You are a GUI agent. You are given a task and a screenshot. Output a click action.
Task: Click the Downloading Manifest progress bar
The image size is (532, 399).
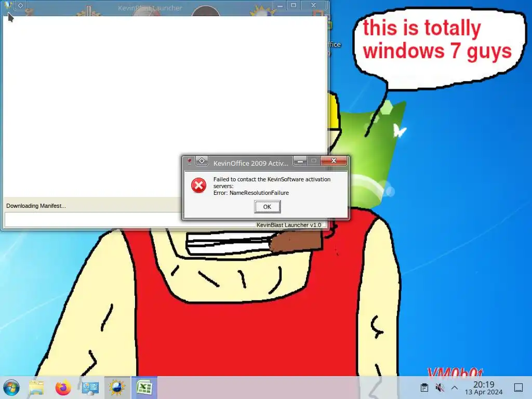(x=165, y=220)
